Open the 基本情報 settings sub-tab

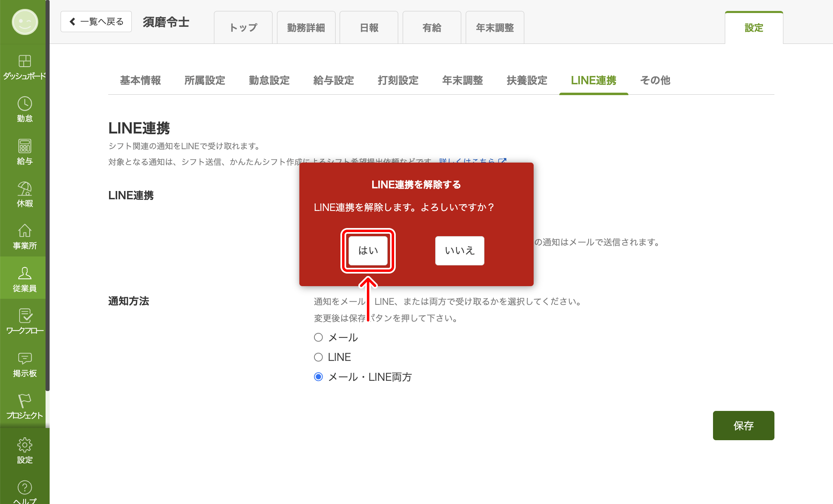pos(140,80)
